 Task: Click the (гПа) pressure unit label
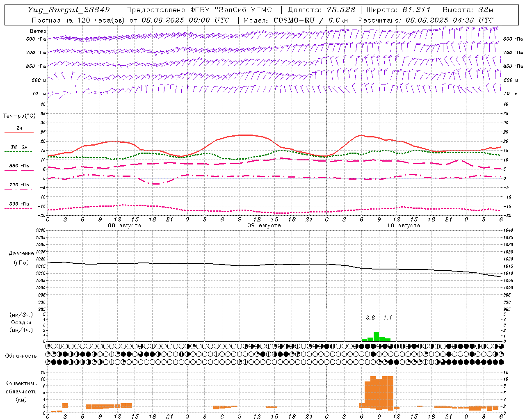click(21, 263)
